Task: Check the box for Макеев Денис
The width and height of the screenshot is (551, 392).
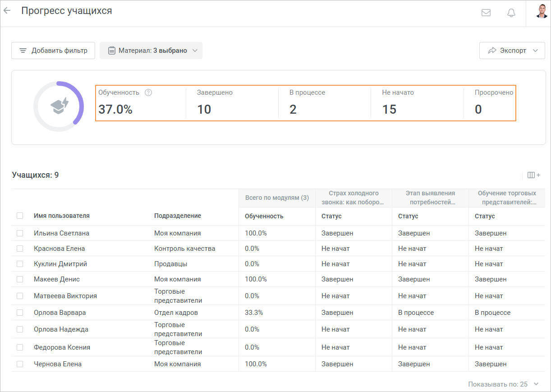Action: 20,279
